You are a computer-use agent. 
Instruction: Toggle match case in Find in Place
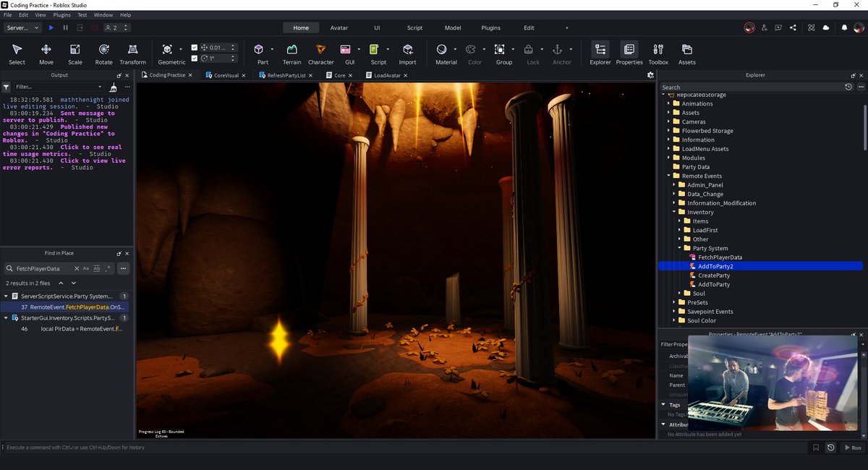click(85, 268)
